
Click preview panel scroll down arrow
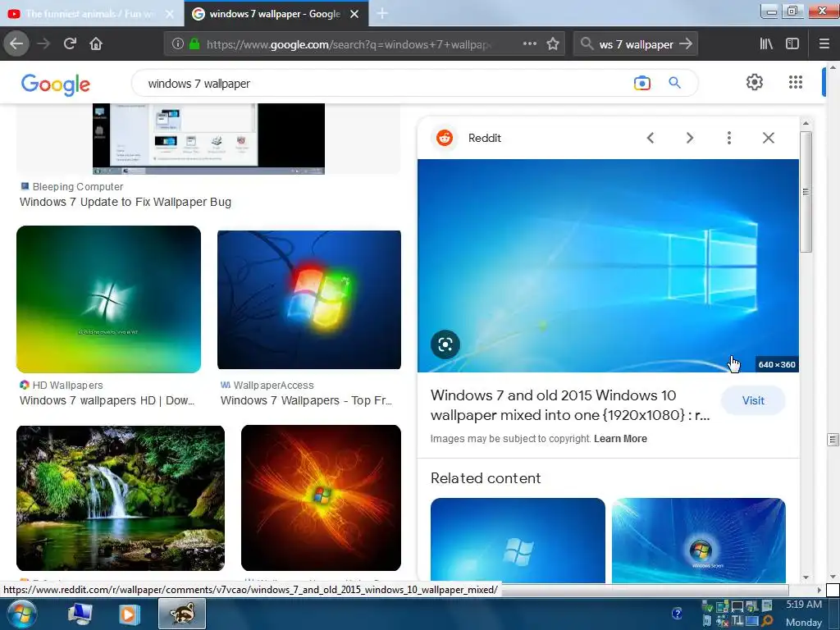pyautogui.click(x=806, y=577)
